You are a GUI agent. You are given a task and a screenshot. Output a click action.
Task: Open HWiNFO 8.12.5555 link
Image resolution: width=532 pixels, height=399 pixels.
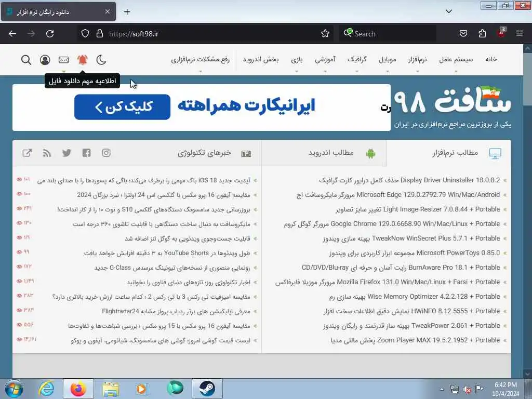tap(411, 312)
